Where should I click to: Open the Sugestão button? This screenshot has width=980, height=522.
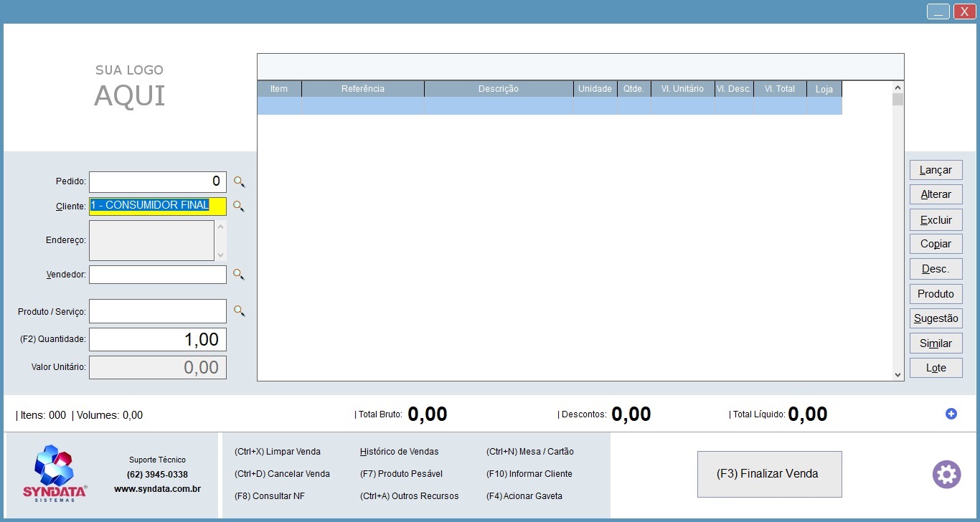coord(936,318)
